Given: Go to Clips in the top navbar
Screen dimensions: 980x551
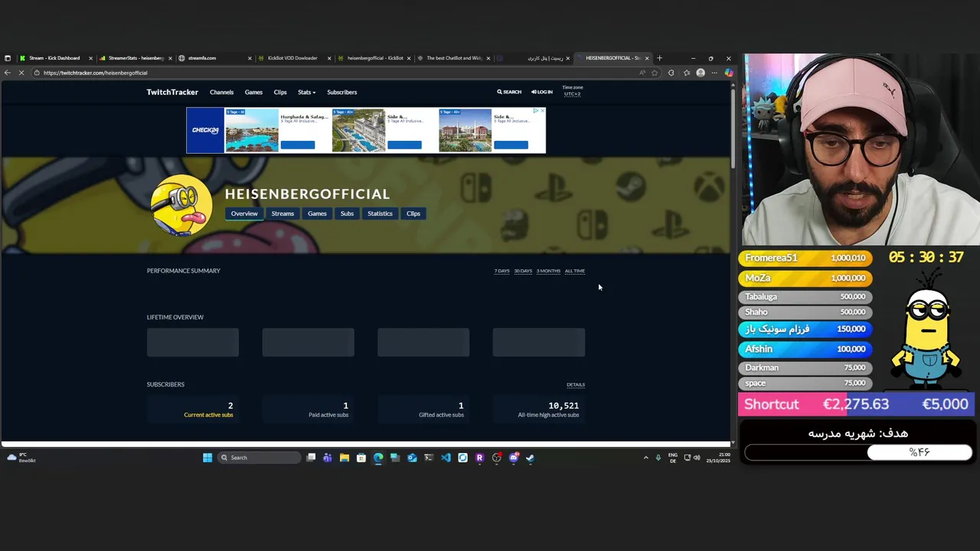Looking at the screenshot, I should coord(280,92).
